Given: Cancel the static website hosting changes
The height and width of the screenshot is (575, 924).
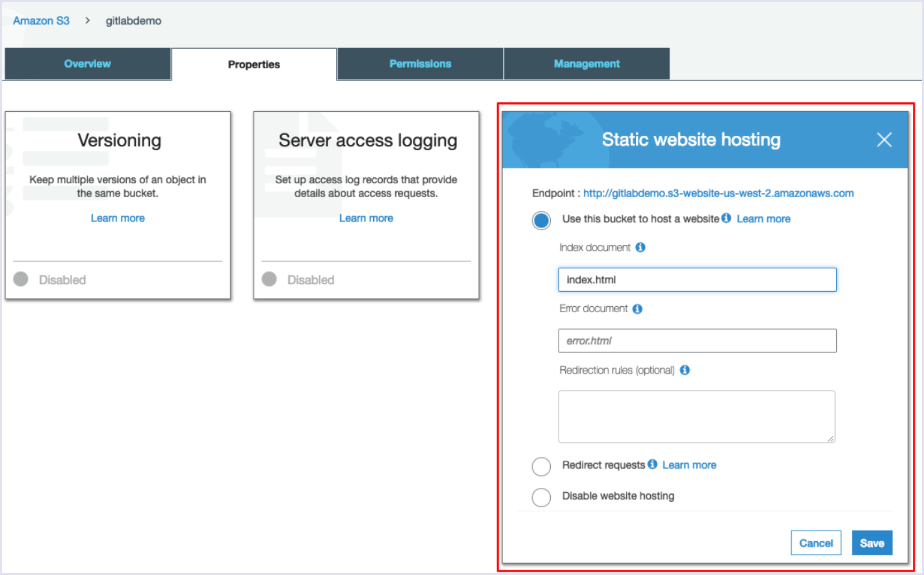Looking at the screenshot, I should [816, 543].
